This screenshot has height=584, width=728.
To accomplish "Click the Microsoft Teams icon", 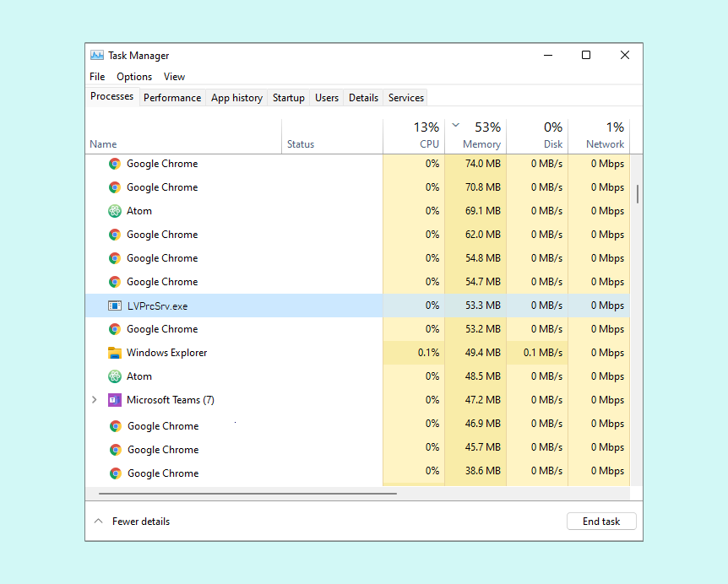I will point(115,400).
